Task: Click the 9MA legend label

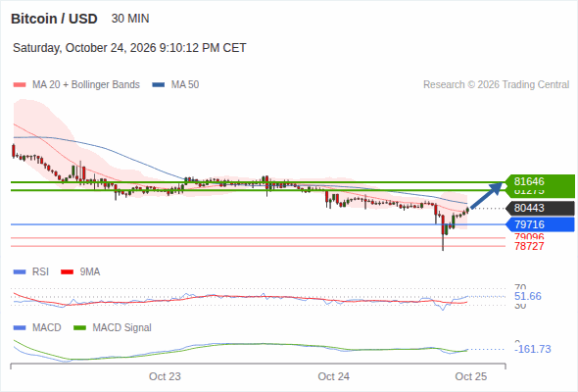Action: 90,272
